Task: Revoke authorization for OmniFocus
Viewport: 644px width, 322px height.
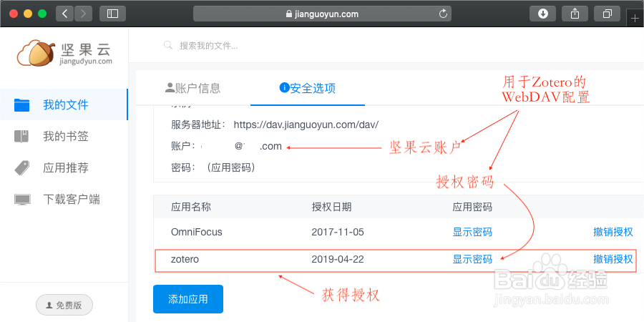Action: click(x=613, y=232)
